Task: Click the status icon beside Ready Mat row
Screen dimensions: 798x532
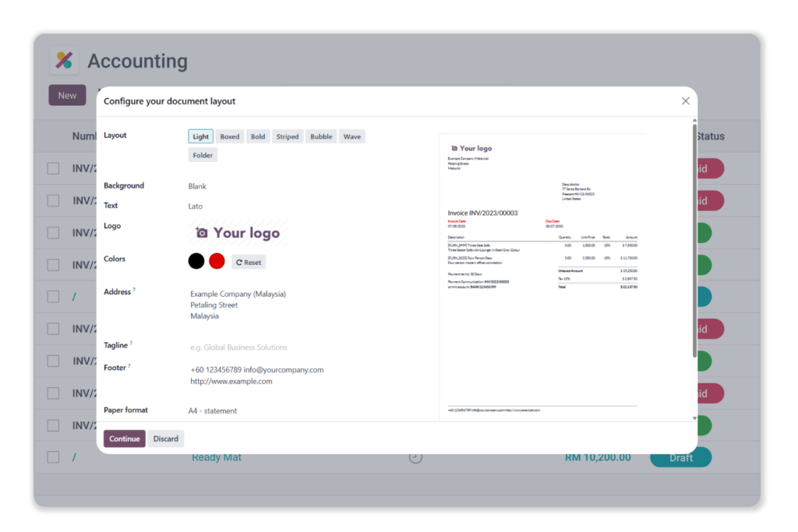Action: [415, 457]
